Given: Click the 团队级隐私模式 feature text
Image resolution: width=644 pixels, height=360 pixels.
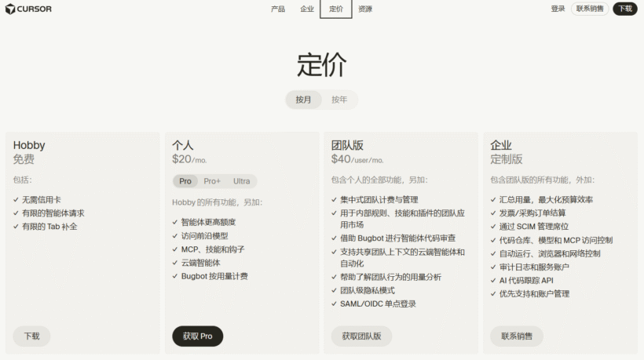Looking at the screenshot, I should 368,291.
